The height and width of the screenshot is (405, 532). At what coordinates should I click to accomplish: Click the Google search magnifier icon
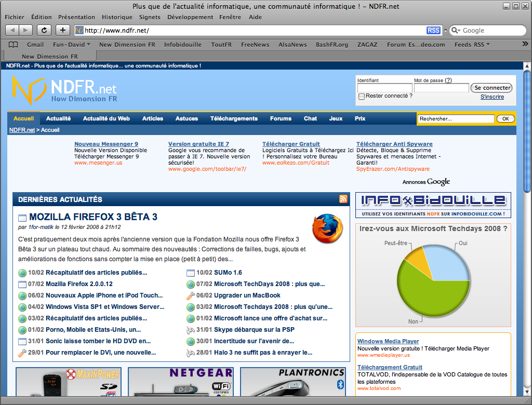coord(455,31)
